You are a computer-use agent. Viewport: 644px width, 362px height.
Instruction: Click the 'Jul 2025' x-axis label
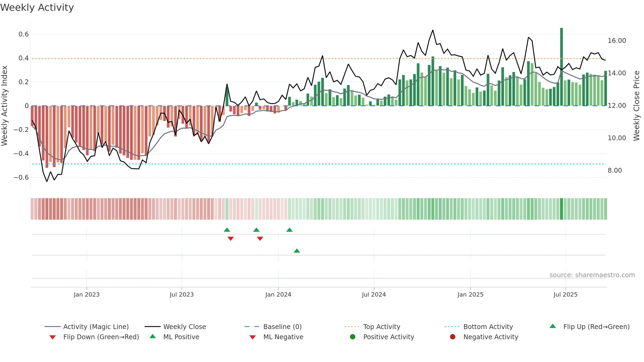(565, 294)
